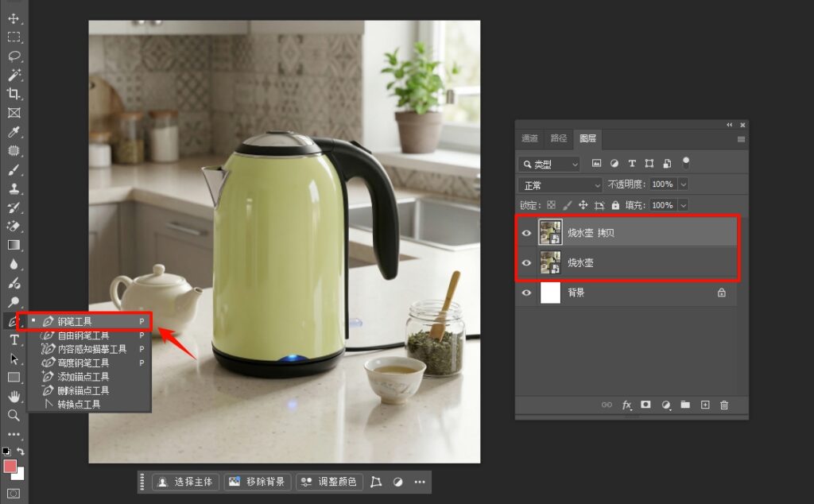The height and width of the screenshot is (504, 814).
Task: Click the red foreground color swatch
Action: click(10, 466)
